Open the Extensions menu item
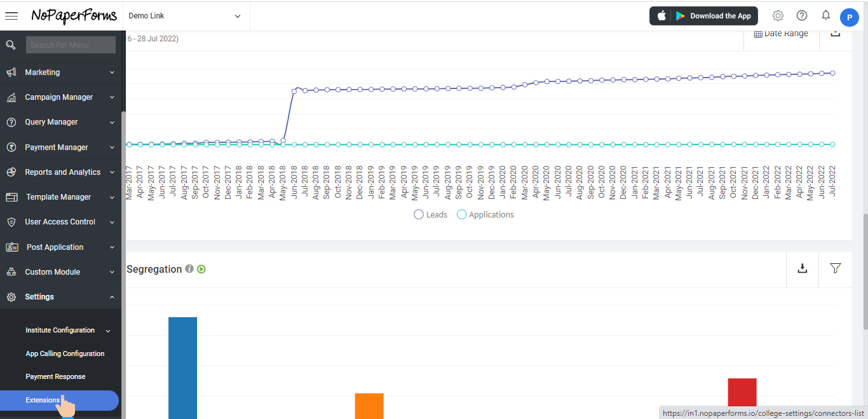 click(43, 401)
